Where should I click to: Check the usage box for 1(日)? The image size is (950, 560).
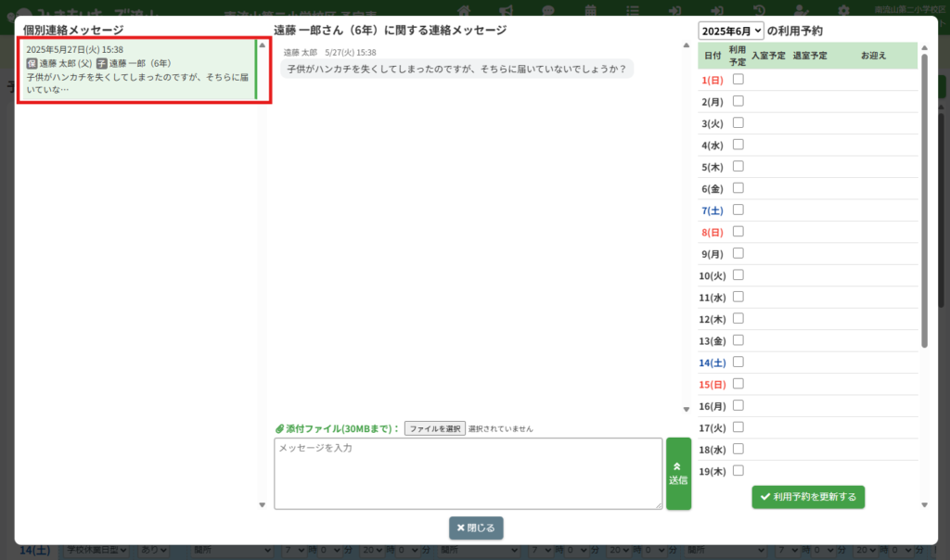click(738, 80)
